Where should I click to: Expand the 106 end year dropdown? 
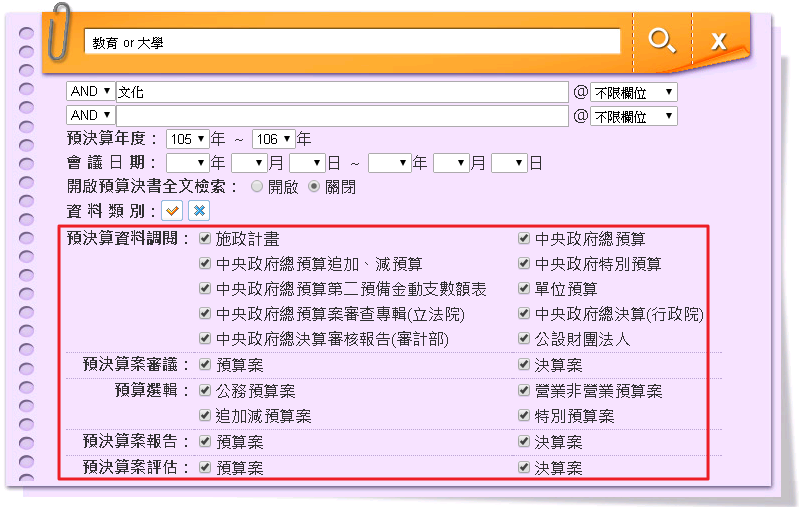pos(273,139)
